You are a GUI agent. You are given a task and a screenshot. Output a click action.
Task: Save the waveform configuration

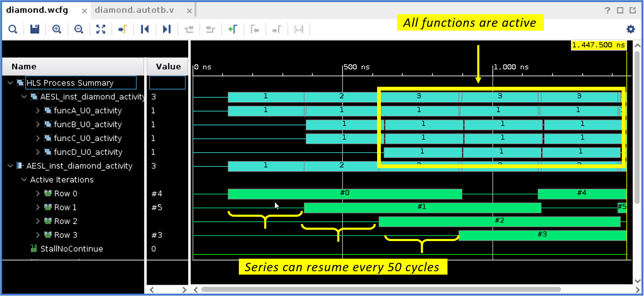(35, 29)
